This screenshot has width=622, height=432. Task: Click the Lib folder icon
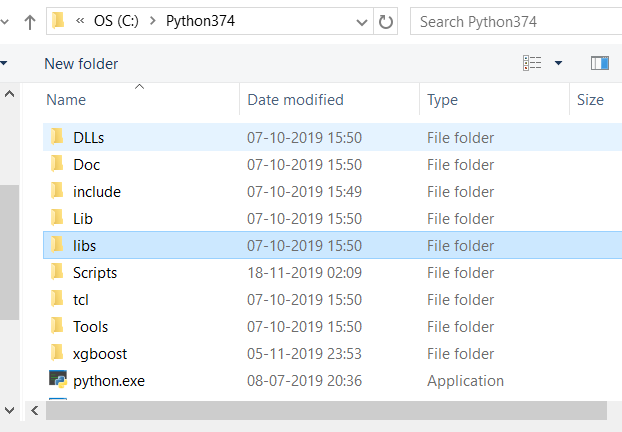pyautogui.click(x=57, y=217)
